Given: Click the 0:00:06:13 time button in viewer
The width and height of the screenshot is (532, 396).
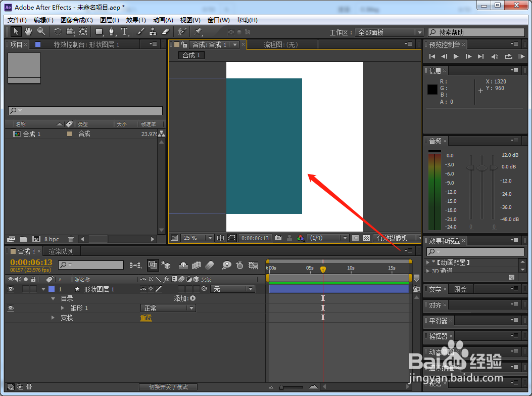Looking at the screenshot, I should pyautogui.click(x=255, y=238).
